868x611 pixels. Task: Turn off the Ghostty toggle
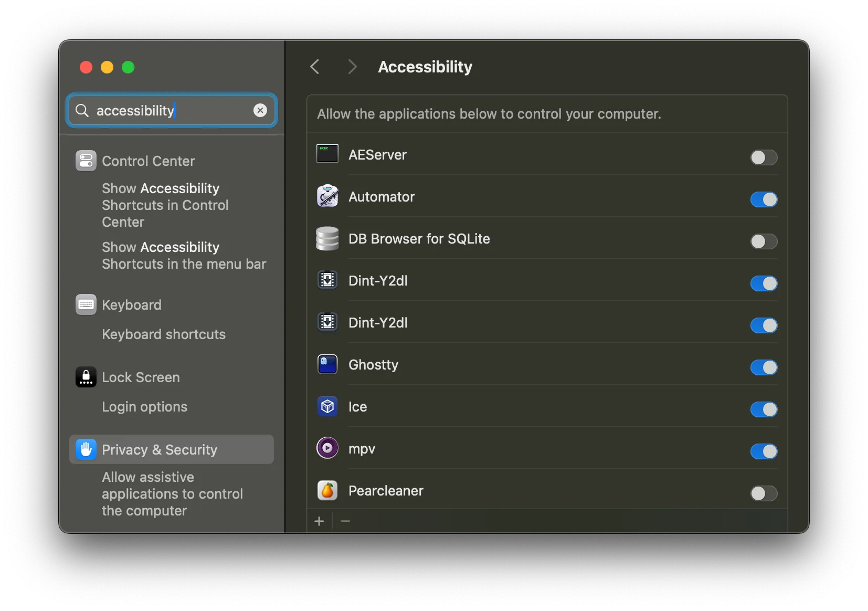click(764, 367)
